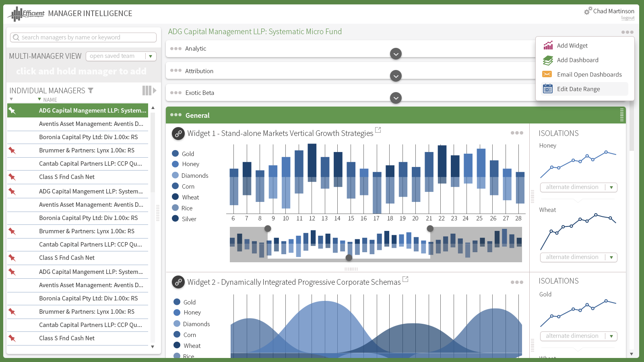Open Wheat isolation alternate dimension dropdown in Widget 1

click(579, 257)
